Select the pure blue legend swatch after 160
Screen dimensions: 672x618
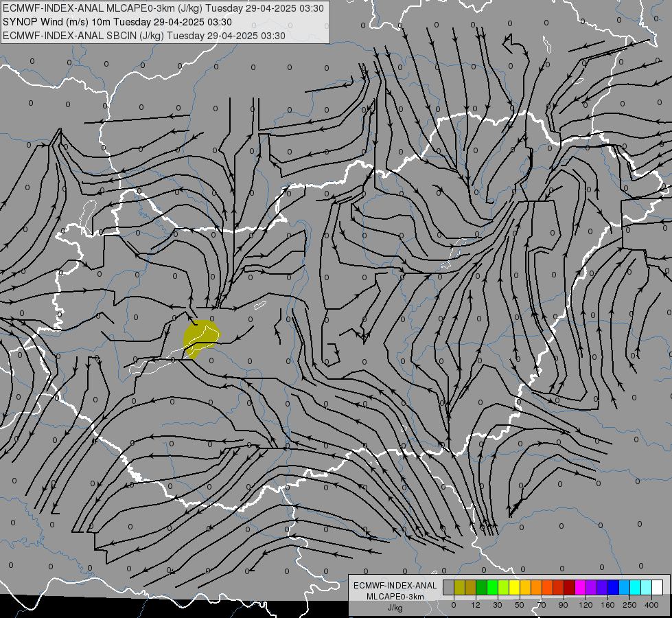613,587
